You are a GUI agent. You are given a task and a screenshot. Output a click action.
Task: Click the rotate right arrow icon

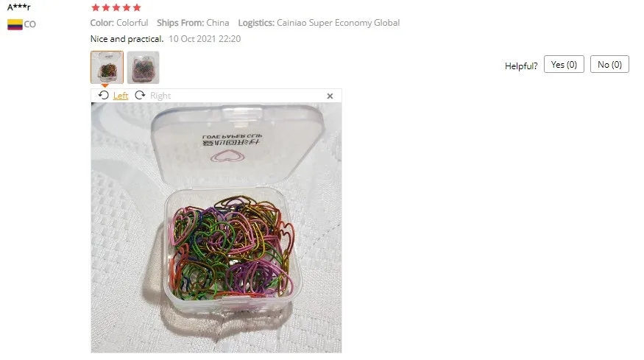(x=140, y=96)
